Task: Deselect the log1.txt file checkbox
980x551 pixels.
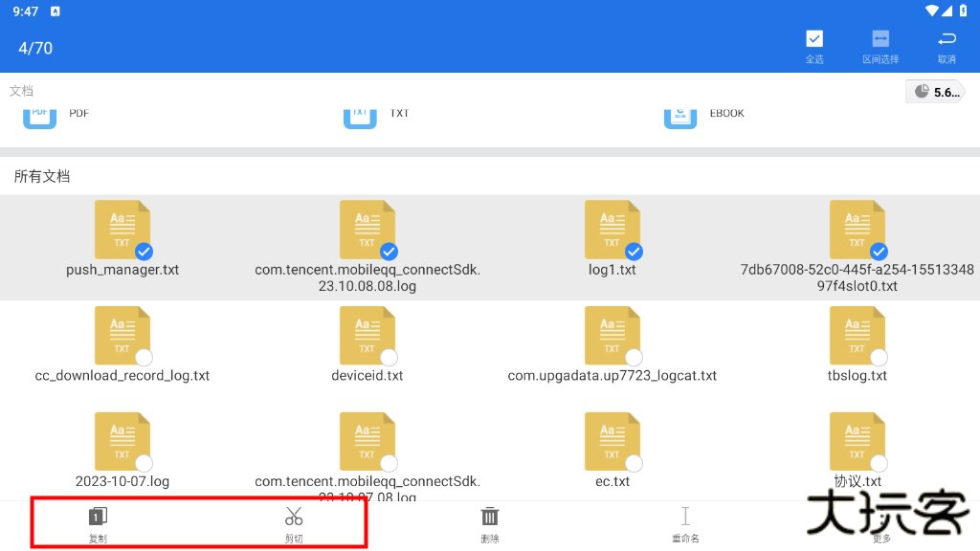Action: point(634,252)
